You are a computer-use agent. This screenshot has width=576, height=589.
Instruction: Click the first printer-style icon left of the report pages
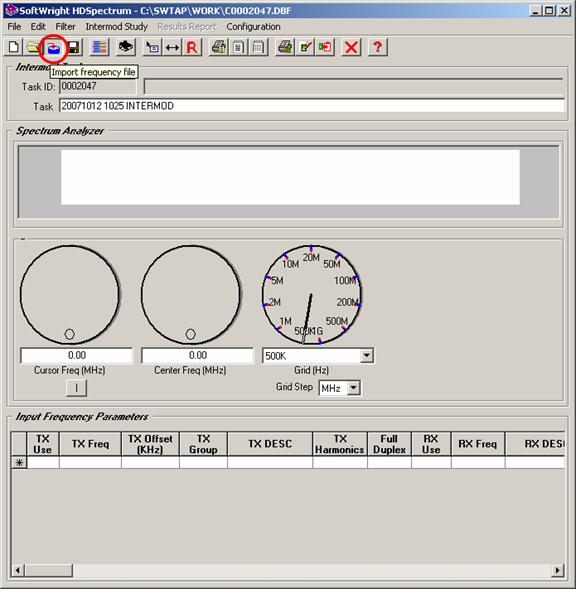(219, 47)
